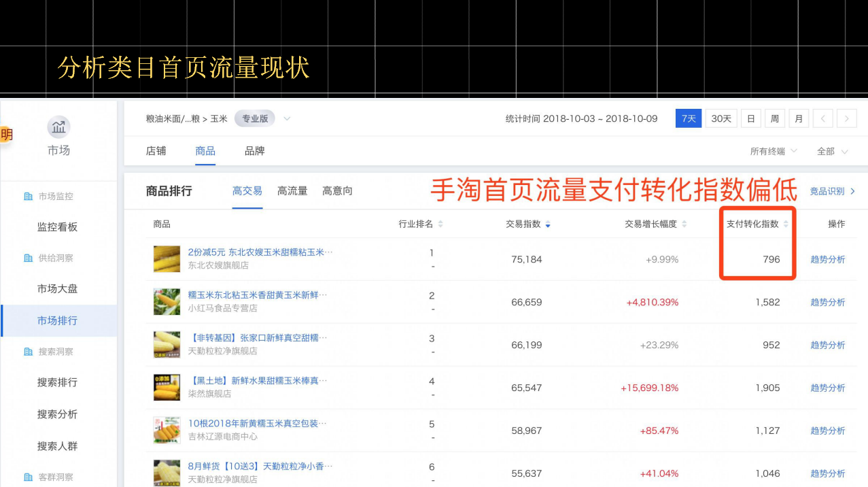Switch to the 商品 tab

pos(205,150)
